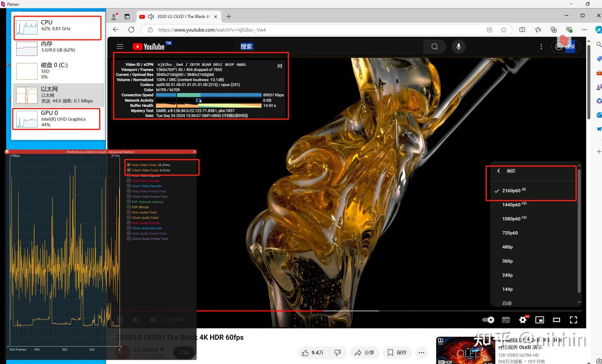Go back in the Edge browser
Viewport: 602px width, 364px height.
[x=116, y=30]
